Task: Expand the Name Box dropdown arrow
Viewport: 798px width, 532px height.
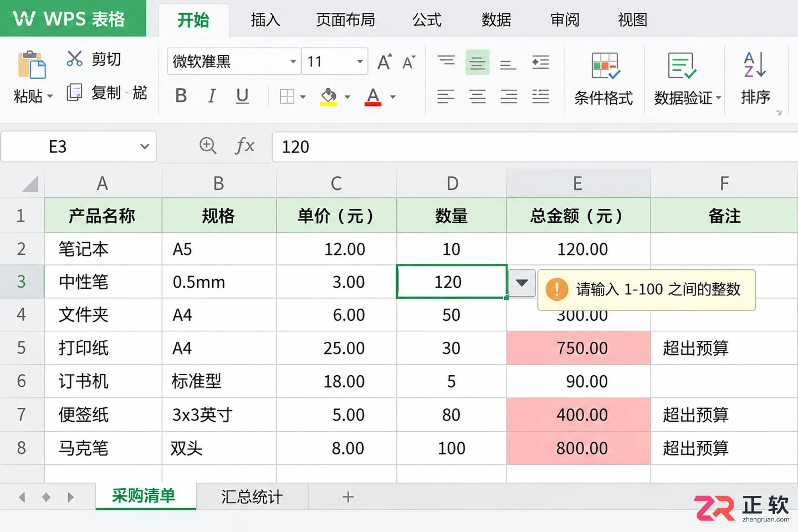Action: pos(145,146)
